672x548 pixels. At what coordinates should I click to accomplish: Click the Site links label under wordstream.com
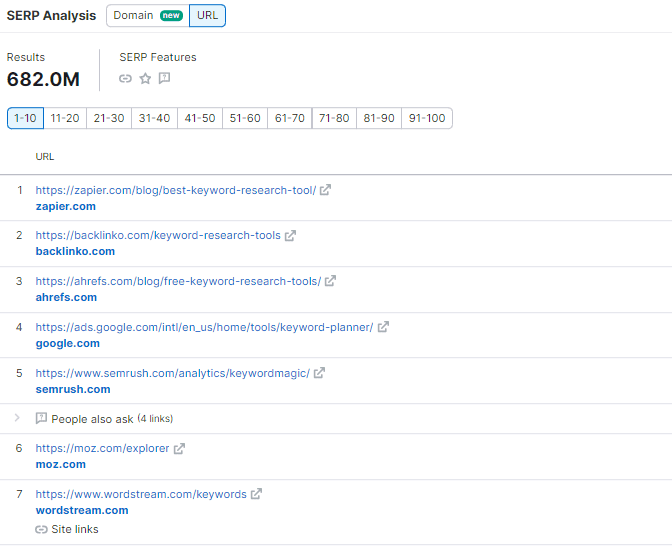(75, 530)
